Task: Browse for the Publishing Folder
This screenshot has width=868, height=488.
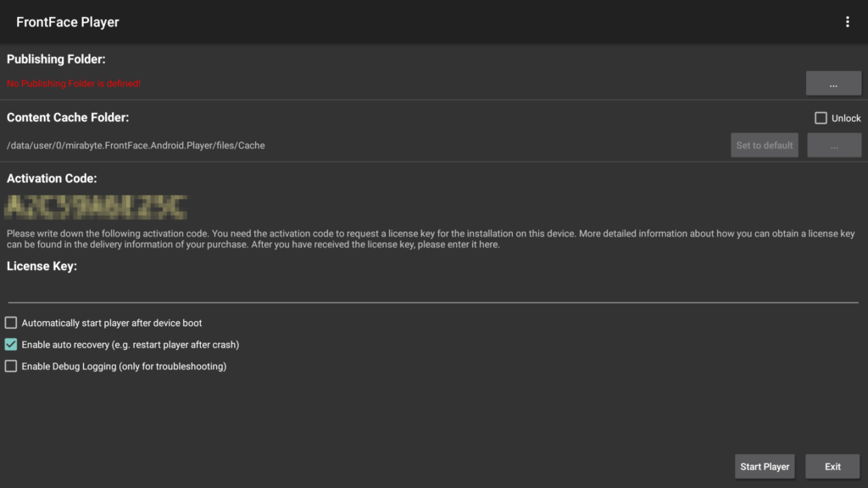Action: point(833,84)
